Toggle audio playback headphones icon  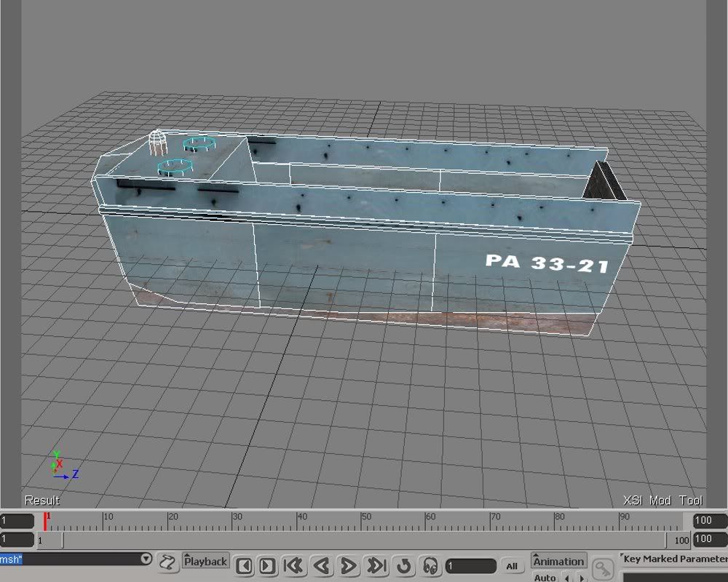(x=430, y=566)
